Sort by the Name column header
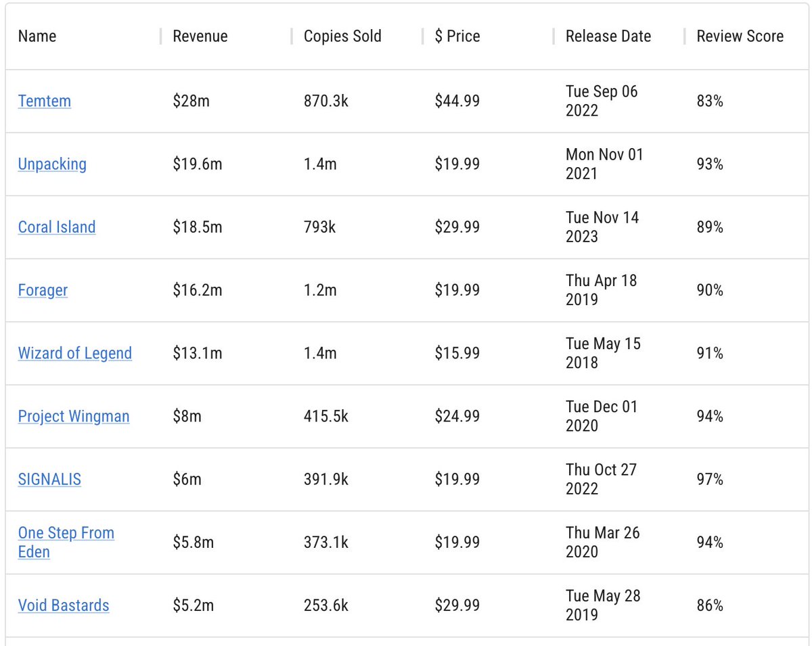Viewport: 812px width, 646px height. (37, 36)
